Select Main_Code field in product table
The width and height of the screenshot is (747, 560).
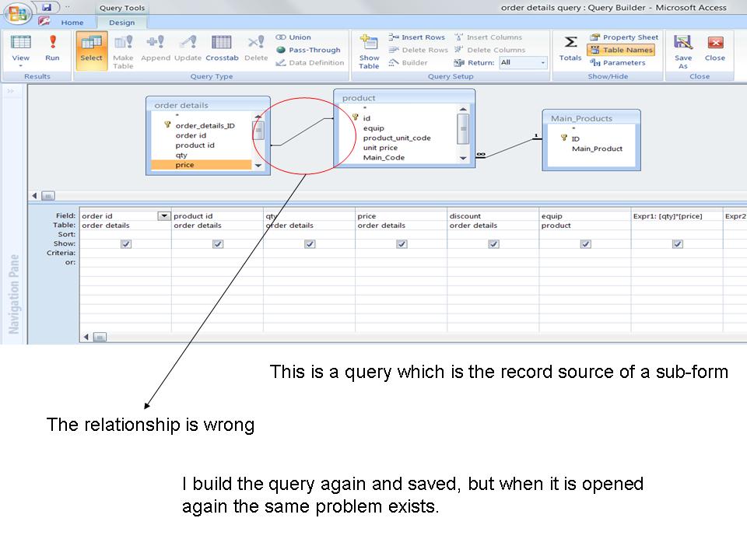384,158
